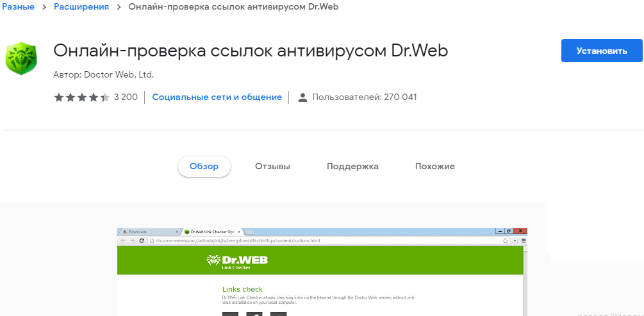Screen dimensions: 644x316
Task: Go to the Похожие tab
Action: 435,167
